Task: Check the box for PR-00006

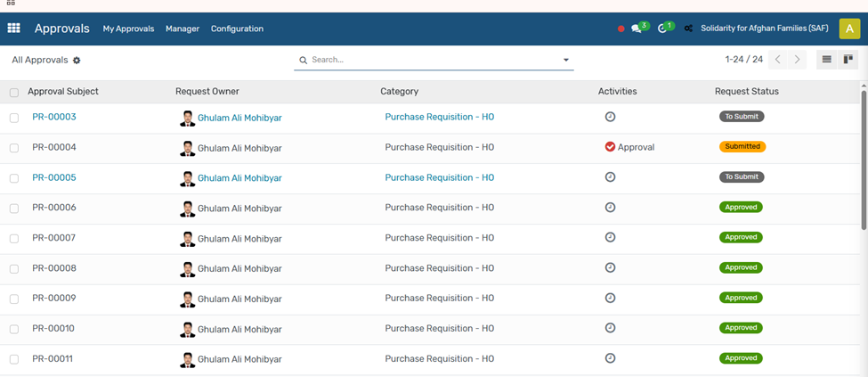Action: (x=14, y=209)
